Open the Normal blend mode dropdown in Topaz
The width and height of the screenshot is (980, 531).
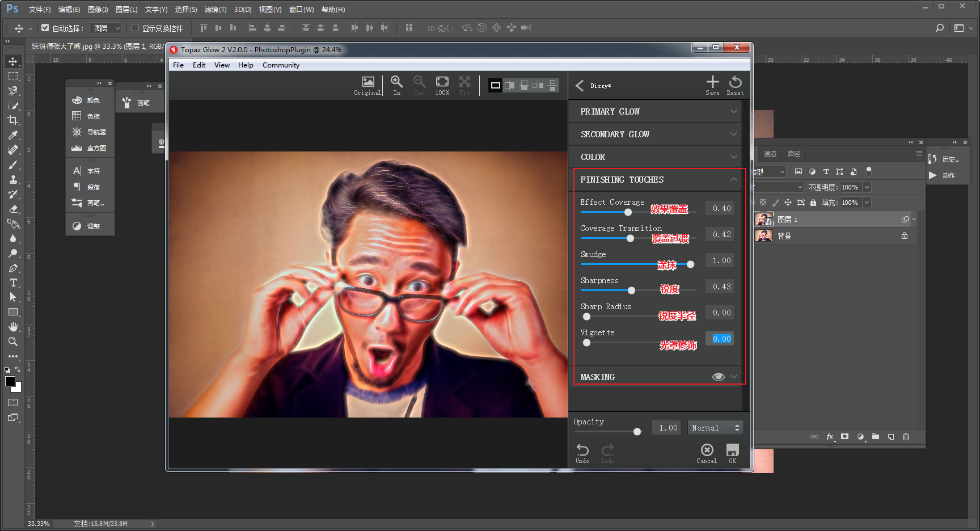715,428
